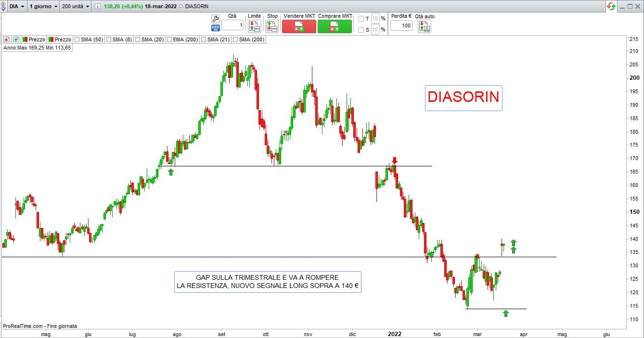Click the T percent value field
This screenshot has height=338, width=644.
[x=375, y=19]
